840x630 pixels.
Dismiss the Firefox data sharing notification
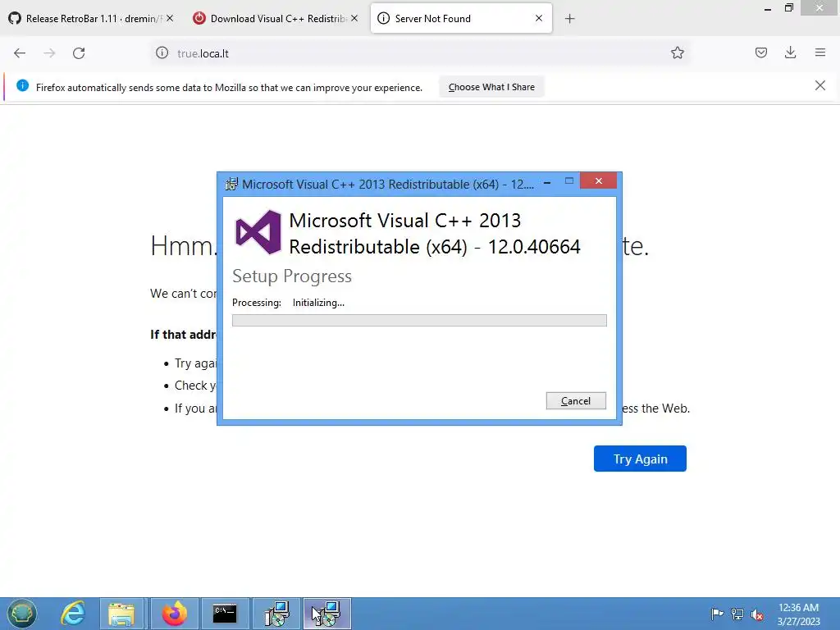point(819,85)
